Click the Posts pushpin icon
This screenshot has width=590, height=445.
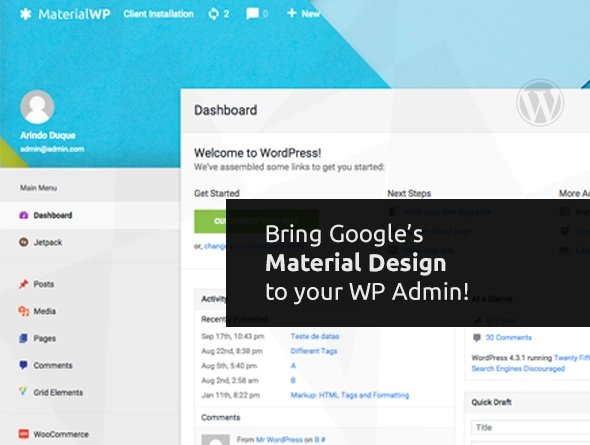(24, 284)
